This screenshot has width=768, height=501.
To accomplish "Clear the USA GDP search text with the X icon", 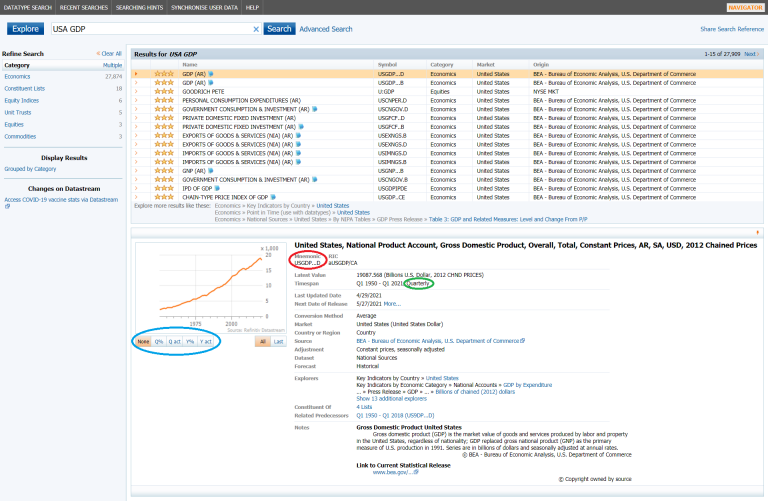I will (256, 29).
